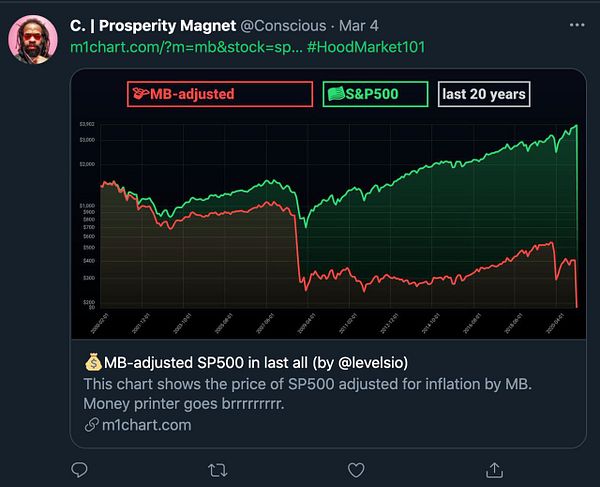Screen dimensions: 600x487
Task: Open the tweet's three-dot more menu
Action: (577, 23)
